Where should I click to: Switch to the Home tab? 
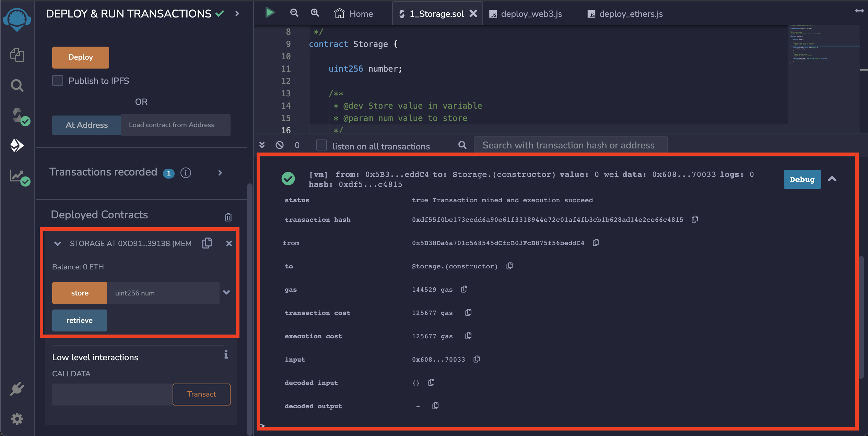click(x=354, y=14)
